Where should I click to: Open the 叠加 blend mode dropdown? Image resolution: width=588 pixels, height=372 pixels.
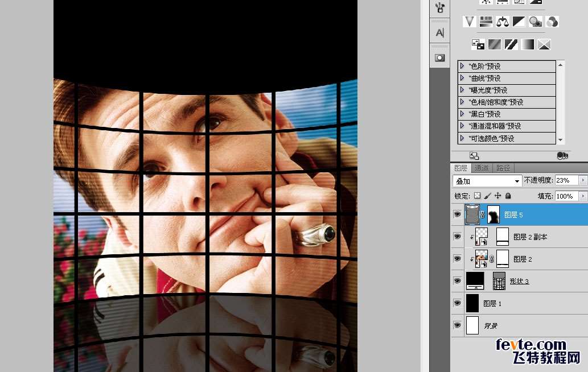pos(487,181)
